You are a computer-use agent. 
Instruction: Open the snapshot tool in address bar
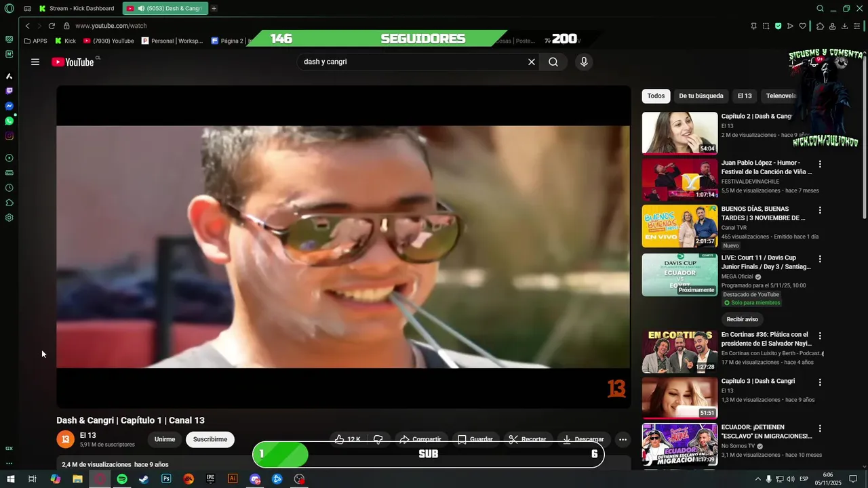pos(766,26)
